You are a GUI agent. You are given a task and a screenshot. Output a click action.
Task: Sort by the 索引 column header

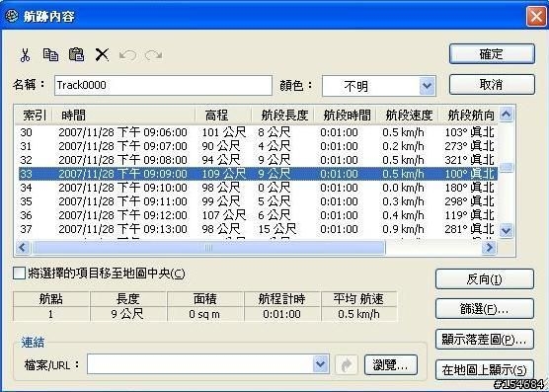(x=35, y=116)
